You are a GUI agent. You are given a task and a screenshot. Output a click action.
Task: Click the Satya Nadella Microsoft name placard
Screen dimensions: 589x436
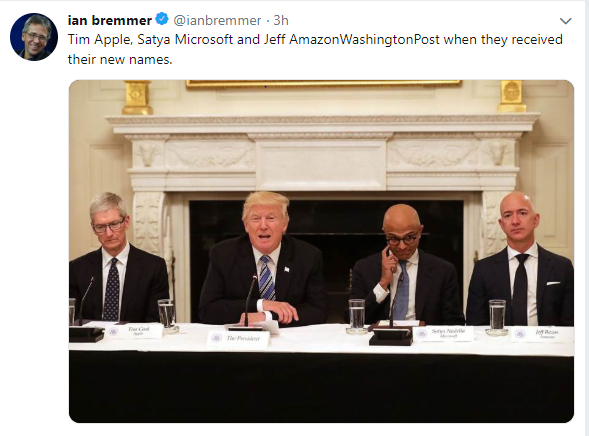[x=443, y=333]
